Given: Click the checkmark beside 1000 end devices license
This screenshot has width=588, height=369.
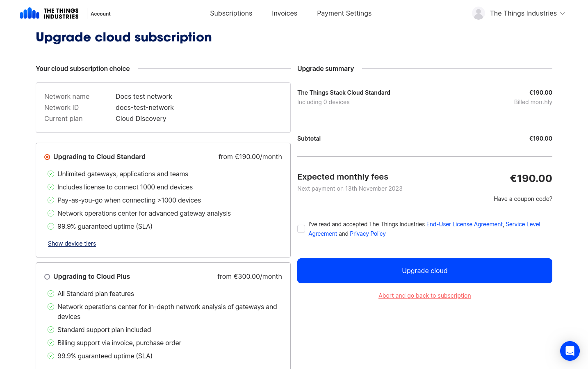Looking at the screenshot, I should [51, 187].
